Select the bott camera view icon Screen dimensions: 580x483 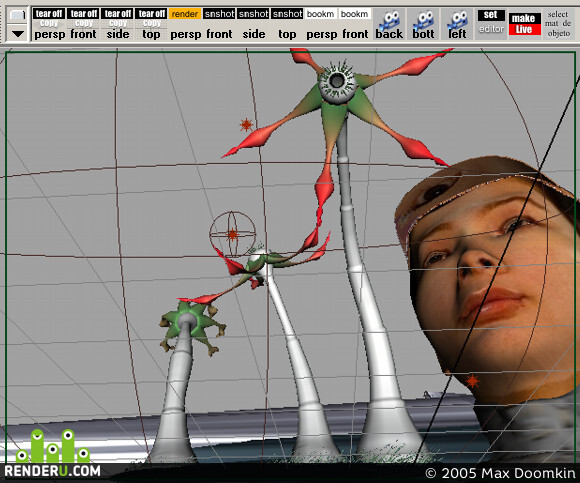pos(423,24)
